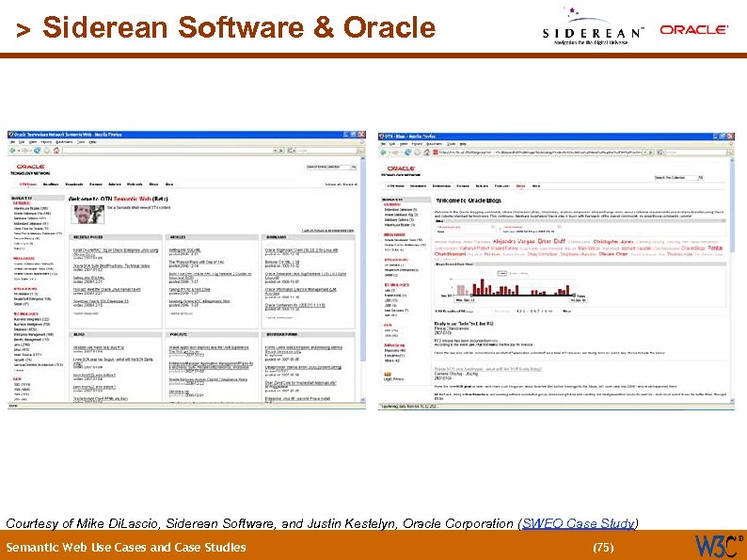The height and width of the screenshot is (560, 747).
Task: Click Back arrow in OTN Blogs window
Action: point(383,152)
